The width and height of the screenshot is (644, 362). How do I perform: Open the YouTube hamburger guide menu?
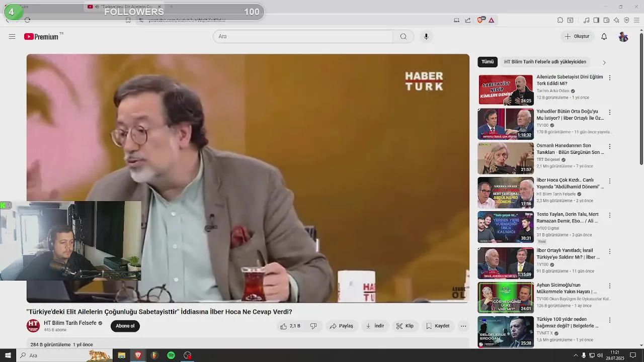click(x=12, y=36)
